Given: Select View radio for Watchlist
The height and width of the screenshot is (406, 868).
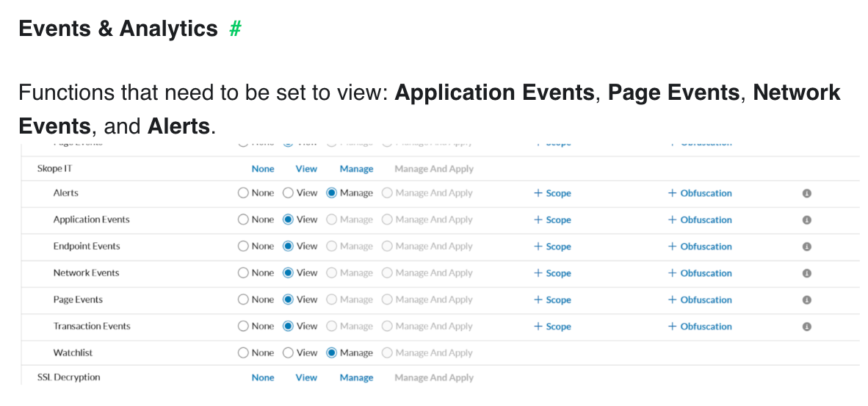Looking at the screenshot, I should [288, 353].
